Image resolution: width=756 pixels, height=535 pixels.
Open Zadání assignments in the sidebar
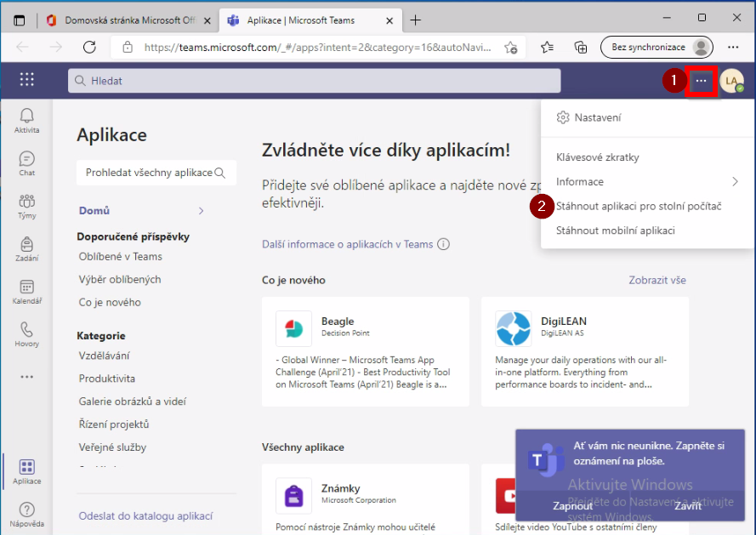26,249
